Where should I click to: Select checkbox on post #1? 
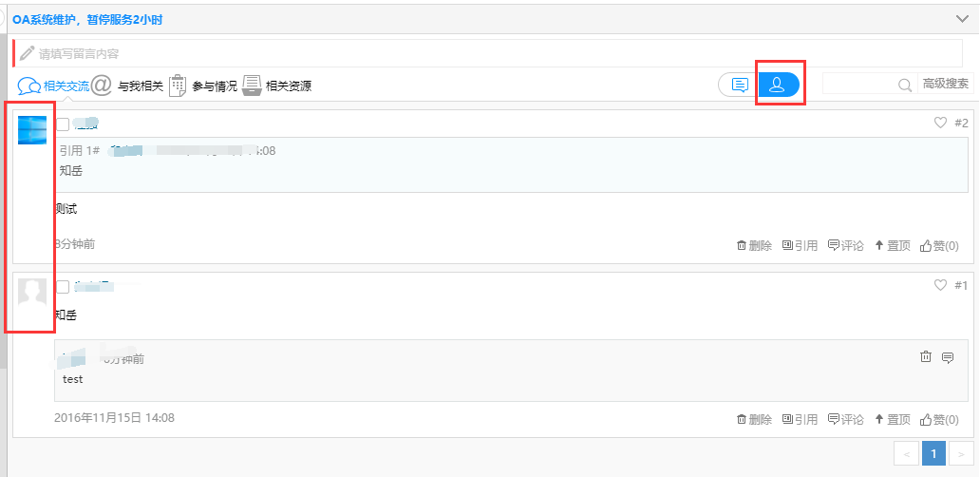click(x=63, y=286)
